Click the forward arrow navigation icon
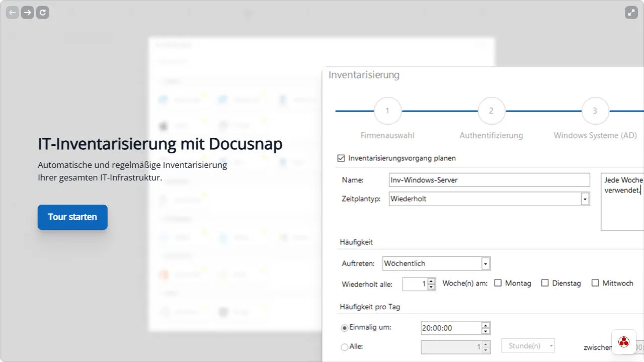 click(x=28, y=13)
